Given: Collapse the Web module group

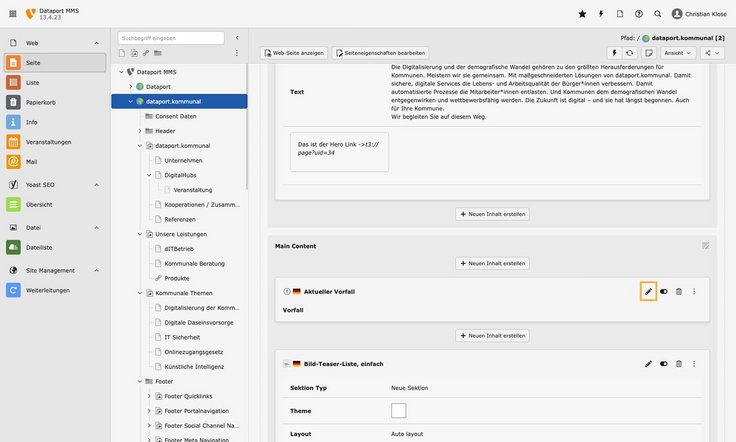Looking at the screenshot, I should coord(96,43).
